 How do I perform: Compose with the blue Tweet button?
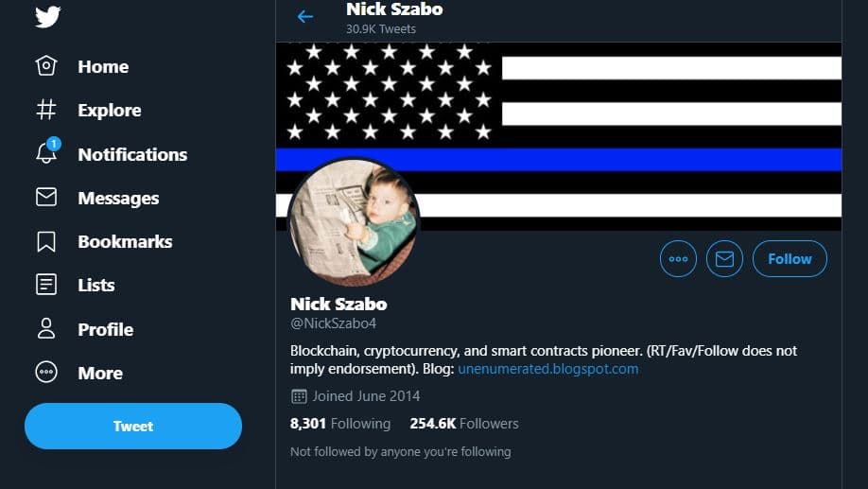coord(133,426)
